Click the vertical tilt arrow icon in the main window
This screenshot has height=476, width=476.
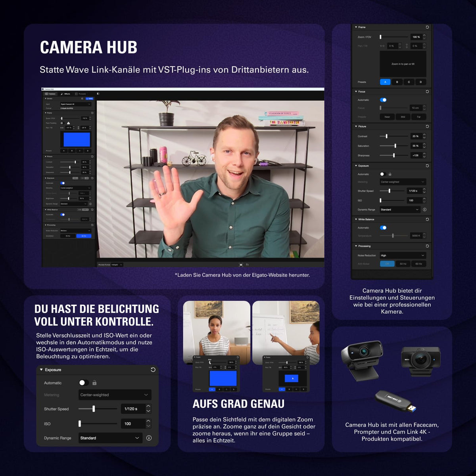click(78, 128)
